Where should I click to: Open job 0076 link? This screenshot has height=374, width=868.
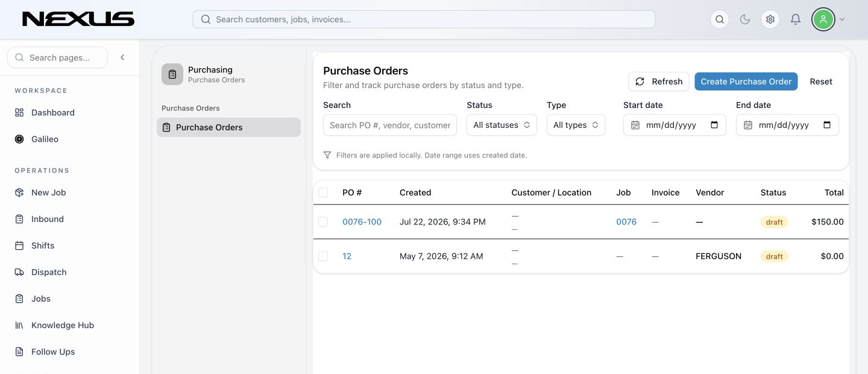click(626, 222)
